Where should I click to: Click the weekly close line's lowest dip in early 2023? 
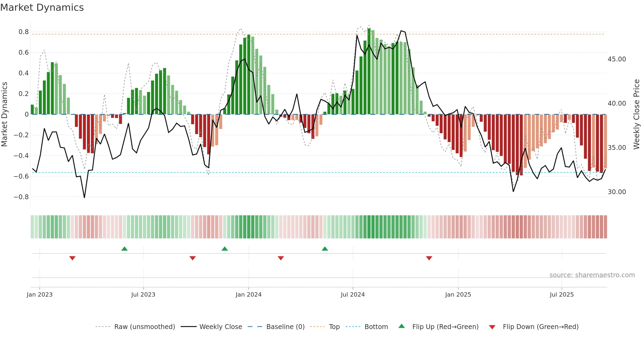(85, 198)
